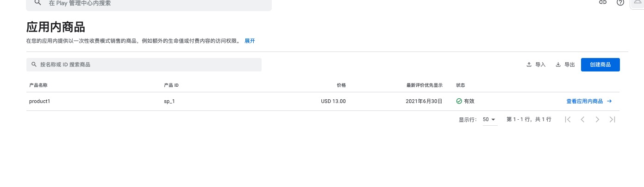Select the product1 table row

(323, 101)
